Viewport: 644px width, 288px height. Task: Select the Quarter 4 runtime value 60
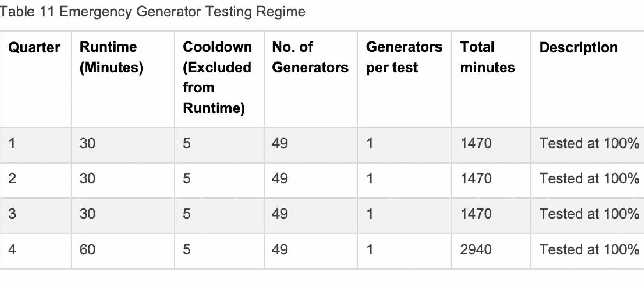pyautogui.click(x=87, y=249)
